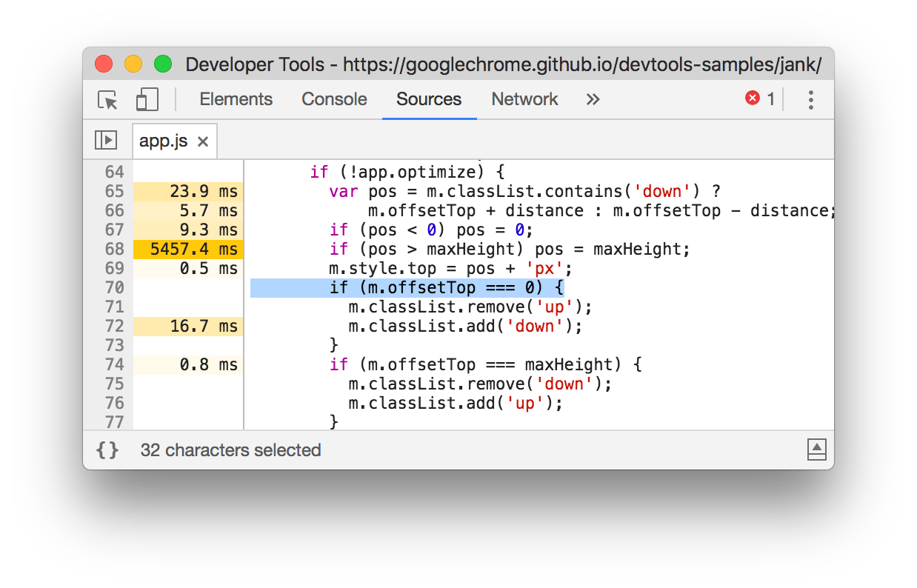Click the pretty-print braces icon
Viewport: 917px width, 588px height.
coord(107,450)
